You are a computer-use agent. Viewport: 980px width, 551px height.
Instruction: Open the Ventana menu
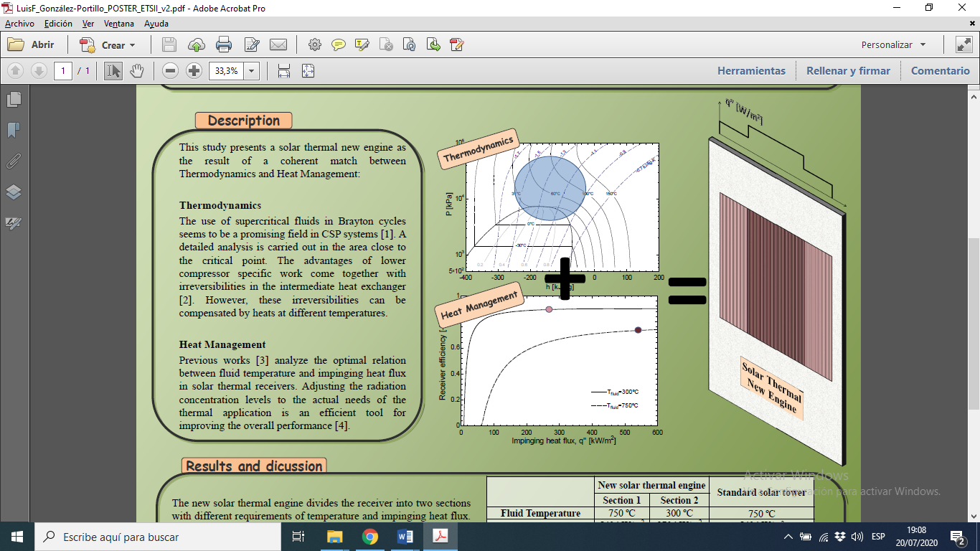click(118, 24)
